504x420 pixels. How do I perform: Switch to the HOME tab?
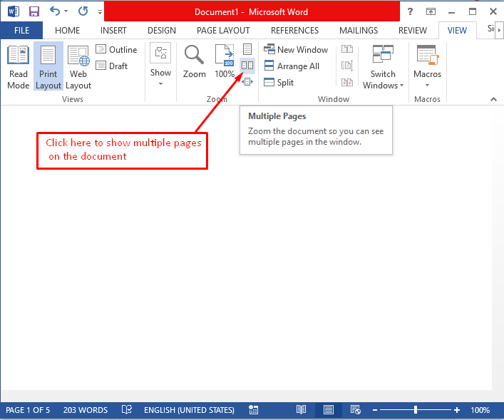coord(67,31)
